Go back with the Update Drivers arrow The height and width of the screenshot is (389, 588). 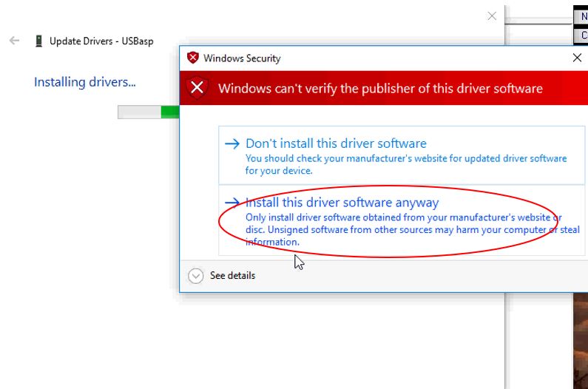pyautogui.click(x=14, y=41)
